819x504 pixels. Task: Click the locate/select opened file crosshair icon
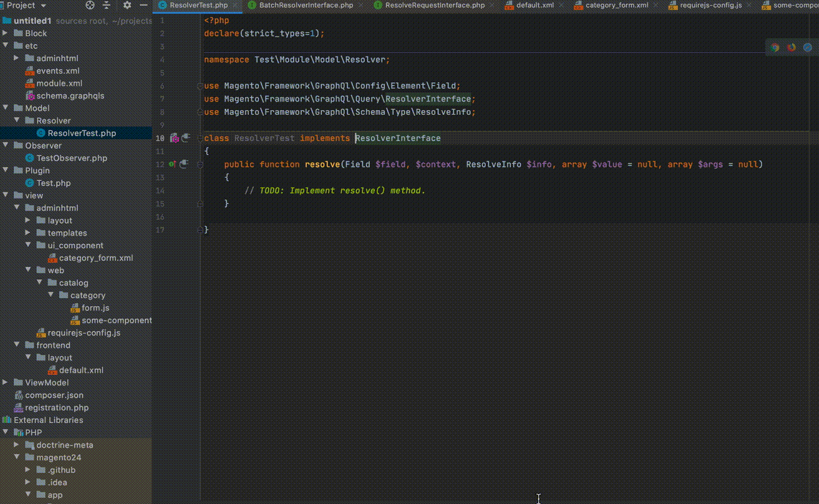89,5
